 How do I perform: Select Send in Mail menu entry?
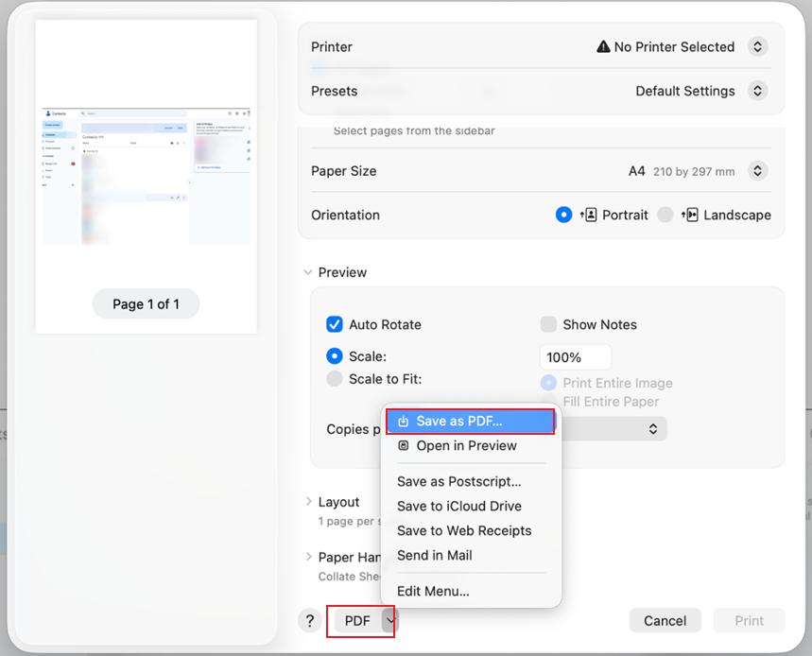point(434,556)
